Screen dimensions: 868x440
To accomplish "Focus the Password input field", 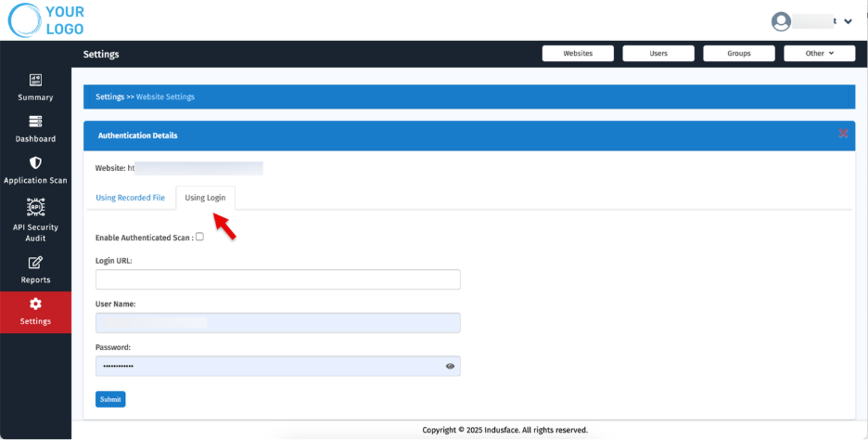I will click(278, 367).
